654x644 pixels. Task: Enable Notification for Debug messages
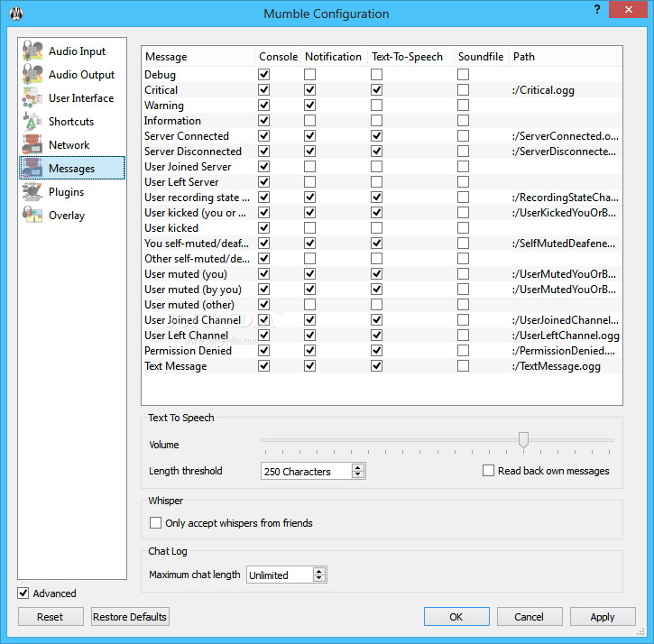tap(310, 75)
